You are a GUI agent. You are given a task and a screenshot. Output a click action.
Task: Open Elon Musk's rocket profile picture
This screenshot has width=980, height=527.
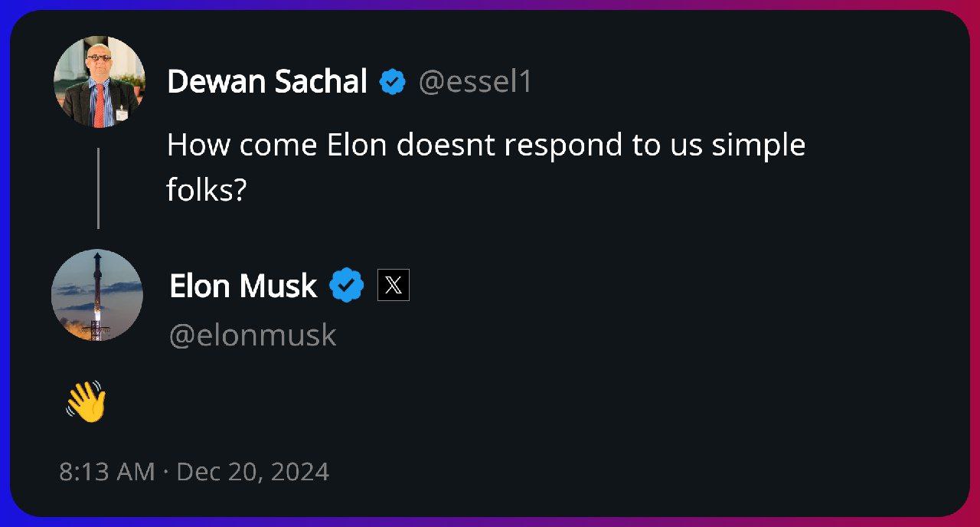[97, 295]
